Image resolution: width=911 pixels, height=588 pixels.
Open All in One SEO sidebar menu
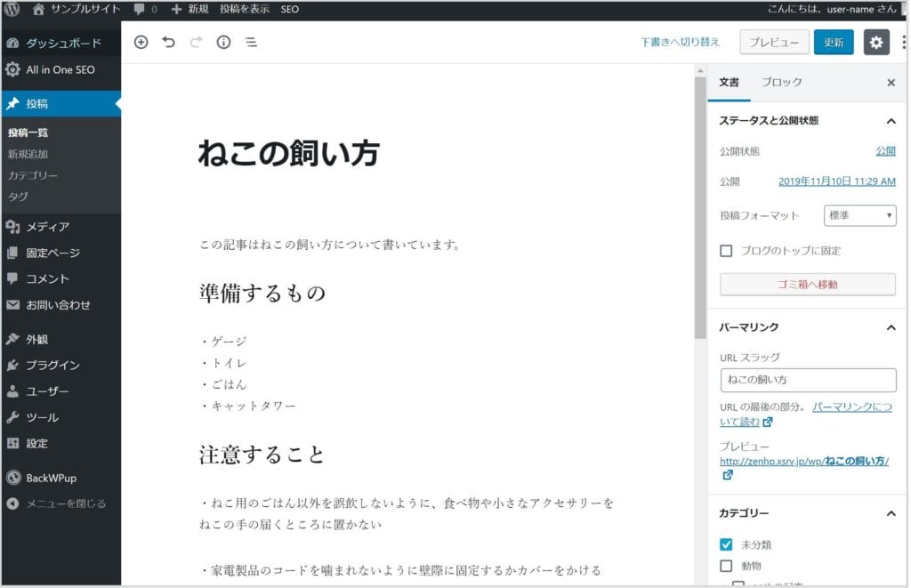[60, 69]
